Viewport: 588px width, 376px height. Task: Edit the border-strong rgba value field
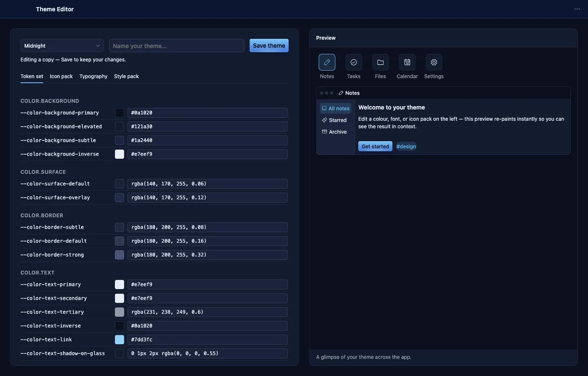pyautogui.click(x=207, y=255)
